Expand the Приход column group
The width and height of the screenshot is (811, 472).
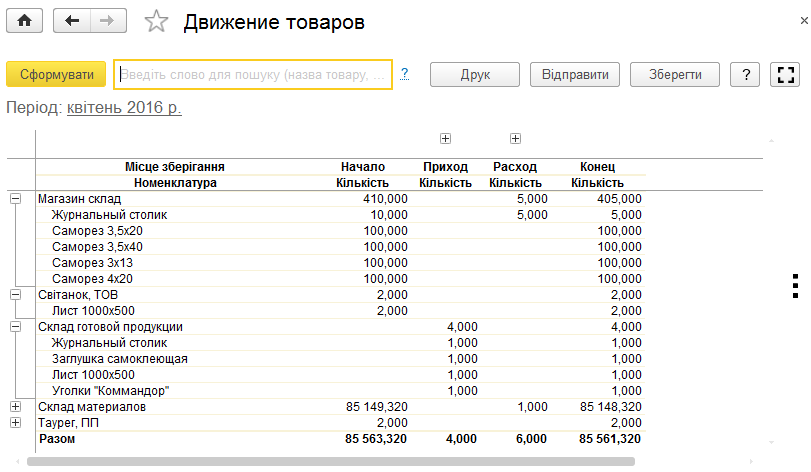(x=445, y=139)
